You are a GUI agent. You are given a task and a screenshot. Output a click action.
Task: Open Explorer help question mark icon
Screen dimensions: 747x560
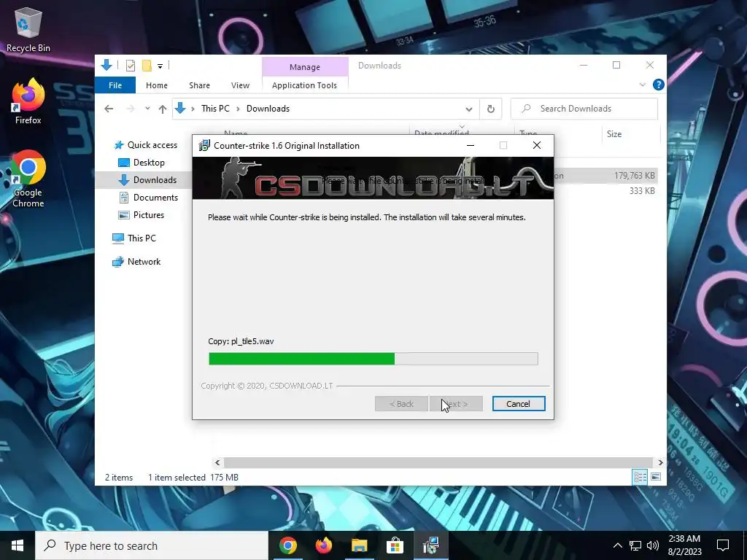pyautogui.click(x=659, y=85)
